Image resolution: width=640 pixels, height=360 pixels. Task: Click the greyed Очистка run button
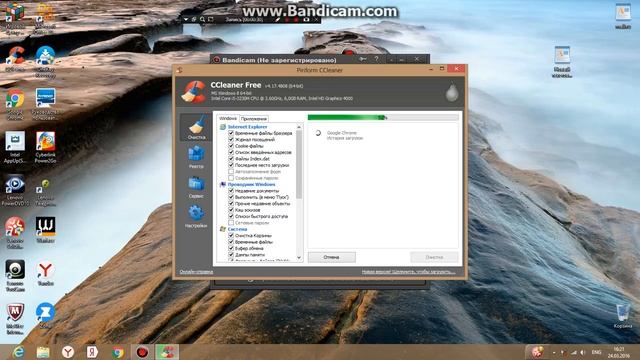[x=434, y=257]
